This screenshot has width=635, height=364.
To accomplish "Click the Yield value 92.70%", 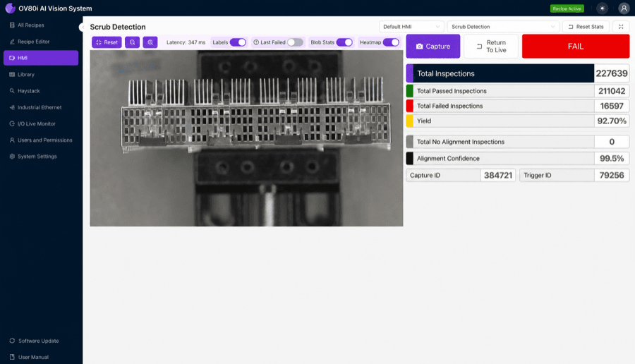I will tap(612, 121).
